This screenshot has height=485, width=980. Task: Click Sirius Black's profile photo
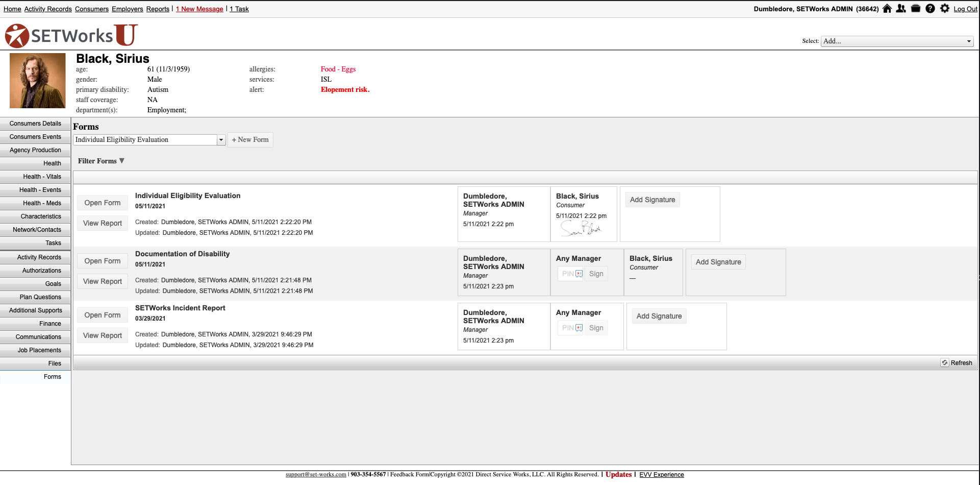click(x=38, y=81)
